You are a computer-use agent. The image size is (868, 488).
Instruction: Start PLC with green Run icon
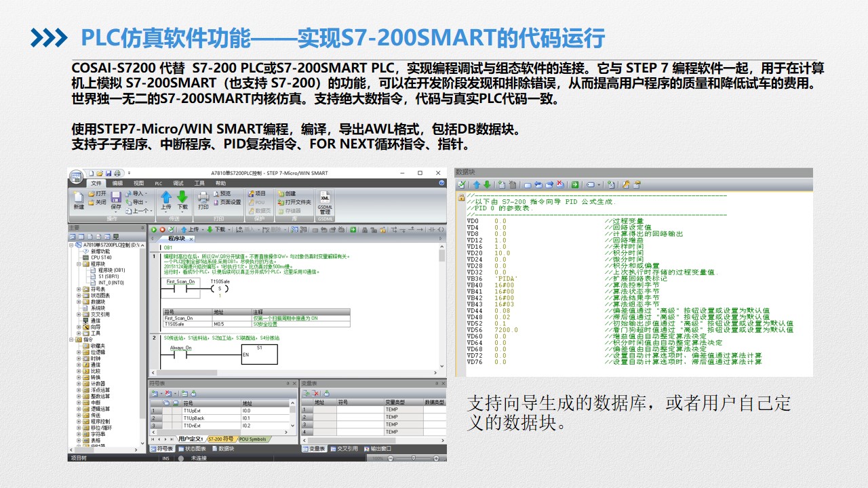click(x=154, y=230)
